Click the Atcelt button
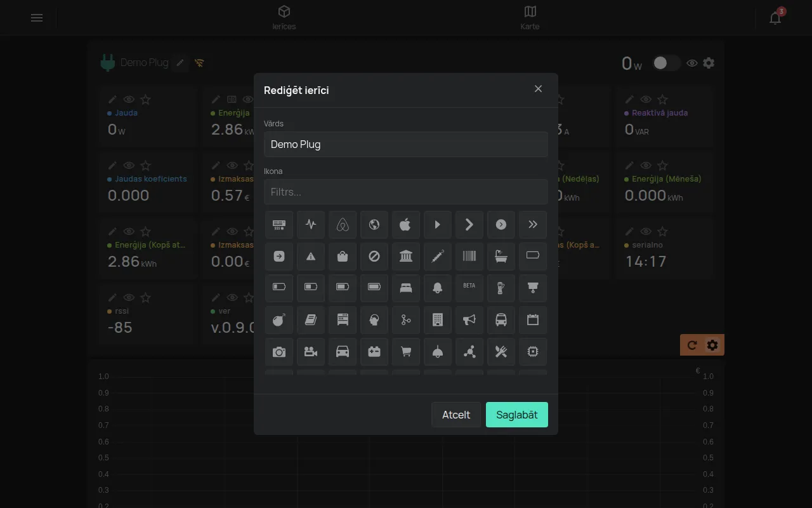This screenshot has height=508, width=812. [456, 415]
